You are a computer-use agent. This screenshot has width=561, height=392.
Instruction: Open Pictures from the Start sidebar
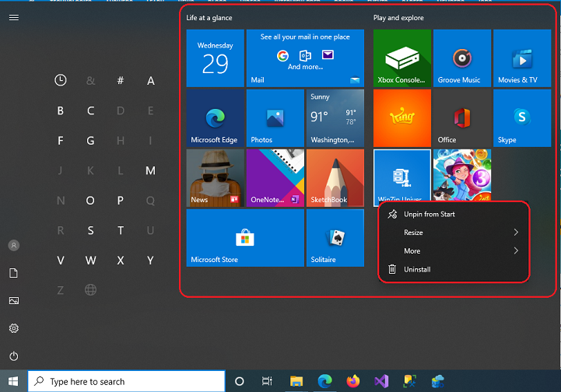13,301
